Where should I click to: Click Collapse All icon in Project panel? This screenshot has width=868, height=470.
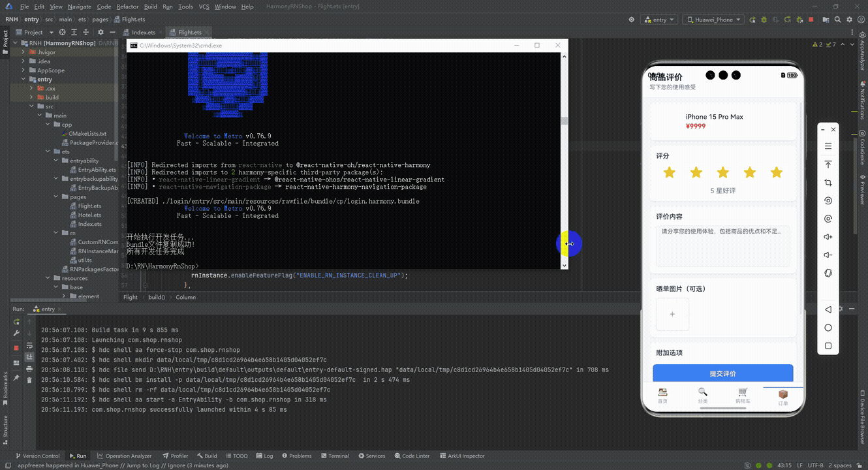coord(85,32)
